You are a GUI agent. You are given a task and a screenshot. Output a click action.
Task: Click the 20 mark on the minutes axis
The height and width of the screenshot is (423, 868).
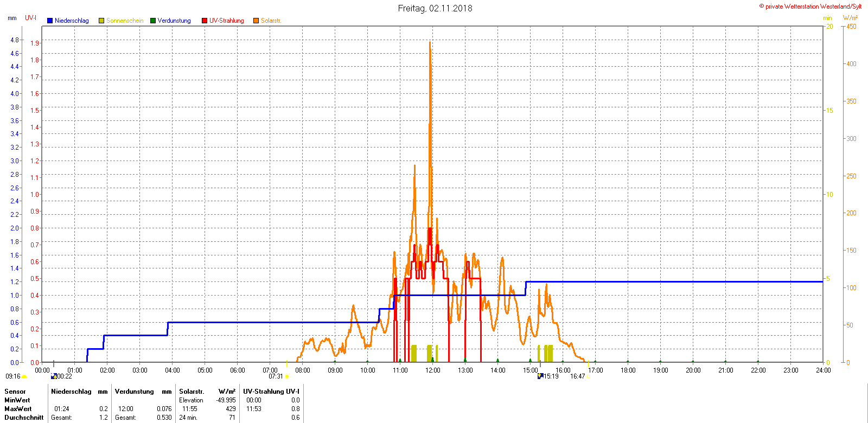[x=829, y=27]
